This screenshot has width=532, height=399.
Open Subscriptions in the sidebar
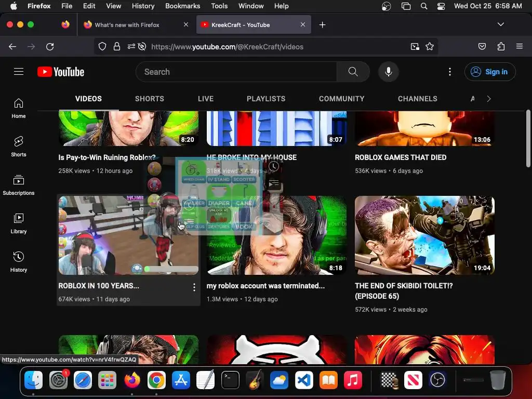click(x=19, y=185)
